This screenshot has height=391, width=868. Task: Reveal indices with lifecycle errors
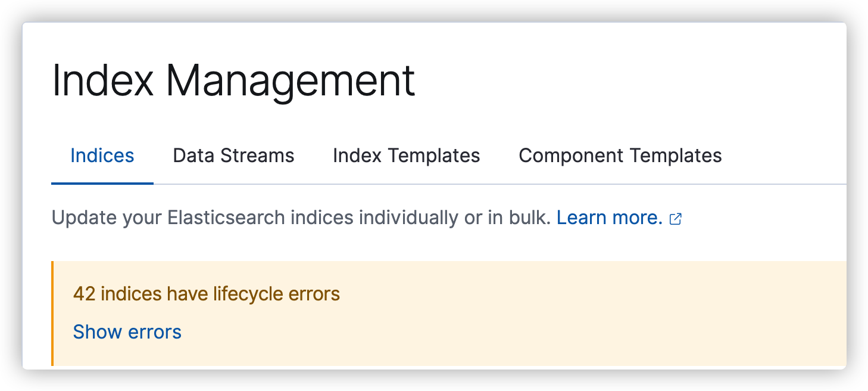click(127, 331)
